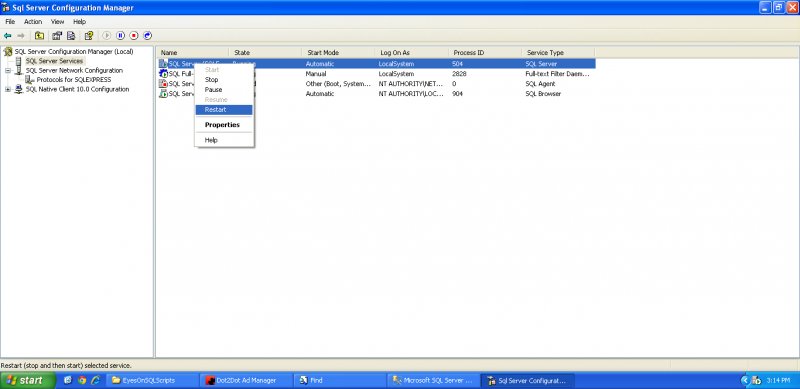This screenshot has width=800, height=389.
Task: Sort by the Service Type column header
Action: tap(558, 53)
